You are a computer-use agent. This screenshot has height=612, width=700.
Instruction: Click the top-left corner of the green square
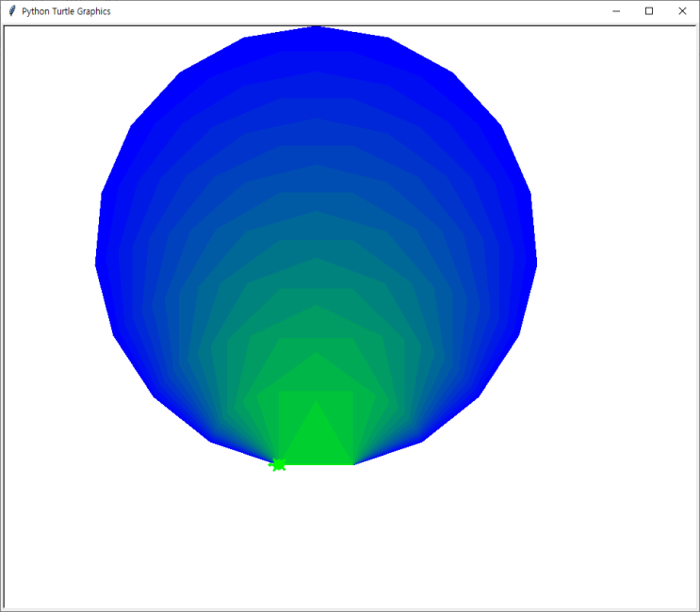click(x=280, y=391)
